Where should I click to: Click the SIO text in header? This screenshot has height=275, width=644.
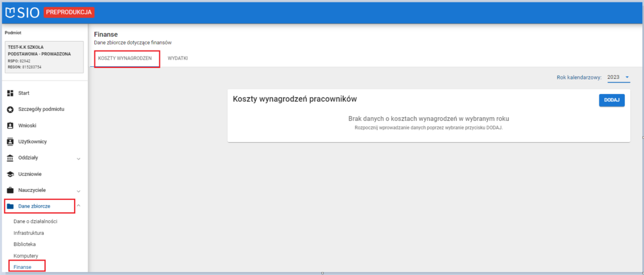click(29, 13)
